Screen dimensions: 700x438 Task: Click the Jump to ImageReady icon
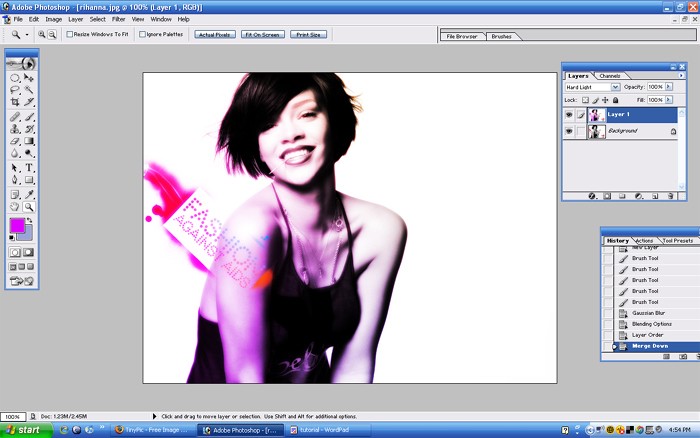click(22, 281)
